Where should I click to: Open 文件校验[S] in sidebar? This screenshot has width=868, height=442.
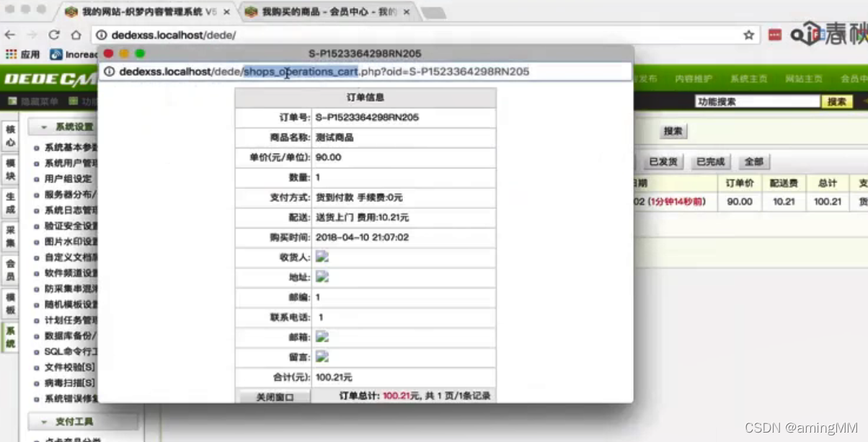point(69,367)
